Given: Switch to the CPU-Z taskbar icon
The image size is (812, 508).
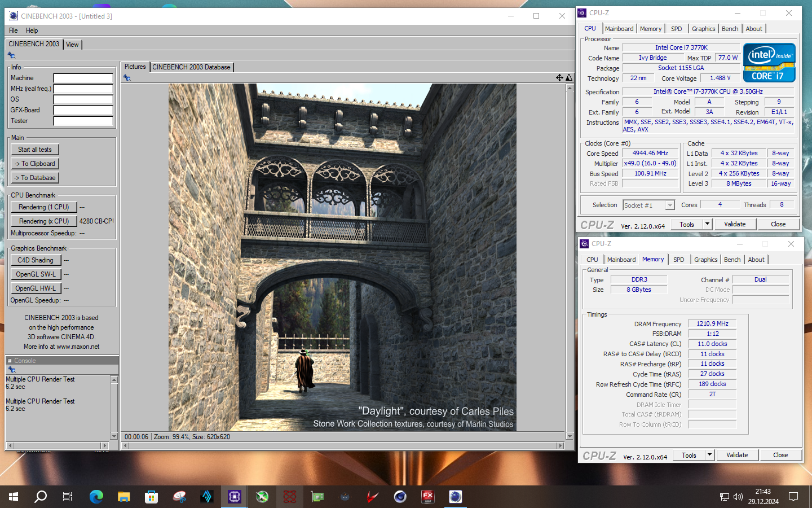Looking at the screenshot, I should point(235,497).
